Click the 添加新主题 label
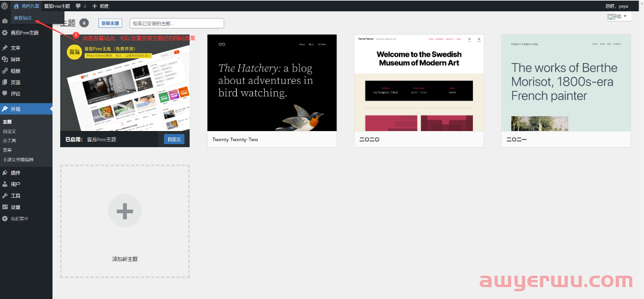 click(125, 259)
